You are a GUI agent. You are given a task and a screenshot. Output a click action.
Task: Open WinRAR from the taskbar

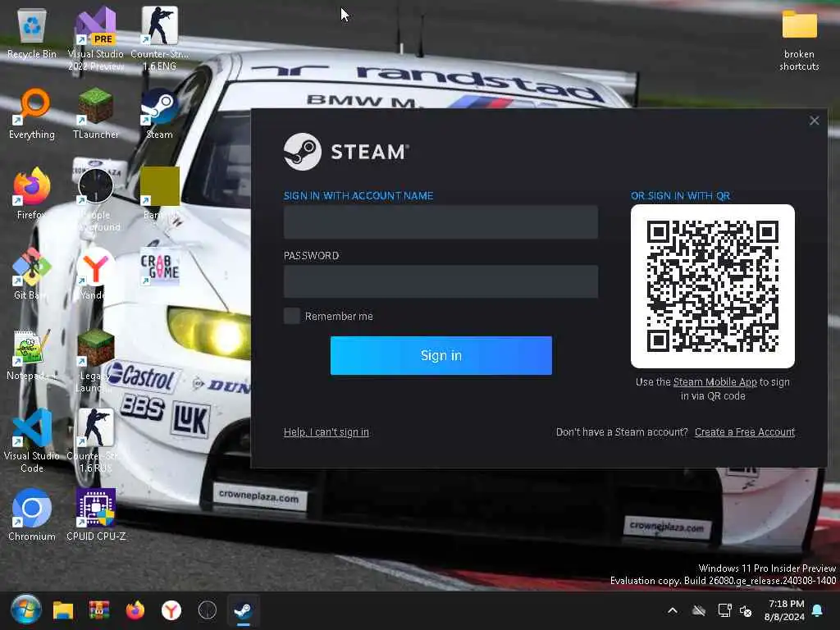click(x=99, y=610)
